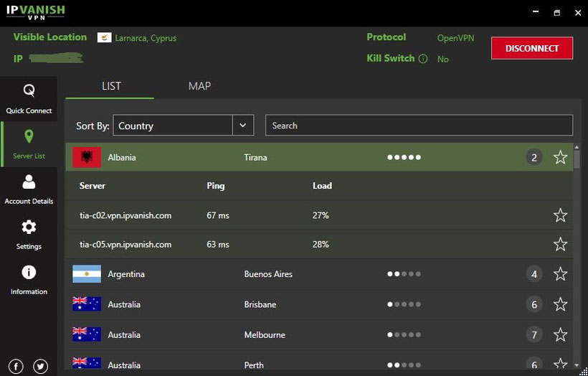Click the server list scrollbar thumb

pyautogui.click(x=577, y=159)
